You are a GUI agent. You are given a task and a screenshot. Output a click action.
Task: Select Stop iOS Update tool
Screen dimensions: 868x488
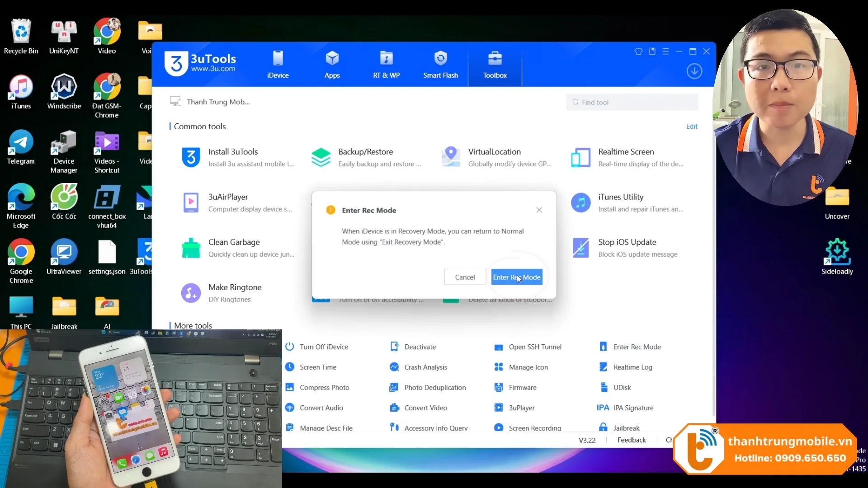(x=627, y=248)
